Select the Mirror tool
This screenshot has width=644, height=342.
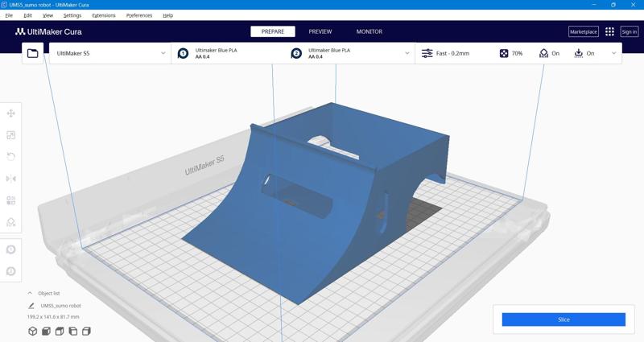11,179
